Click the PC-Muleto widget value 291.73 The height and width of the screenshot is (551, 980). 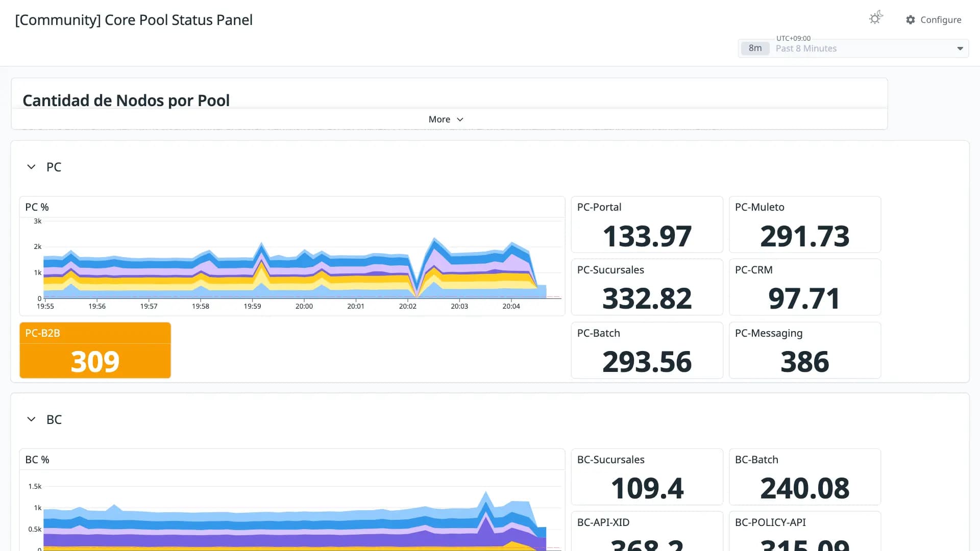click(805, 236)
